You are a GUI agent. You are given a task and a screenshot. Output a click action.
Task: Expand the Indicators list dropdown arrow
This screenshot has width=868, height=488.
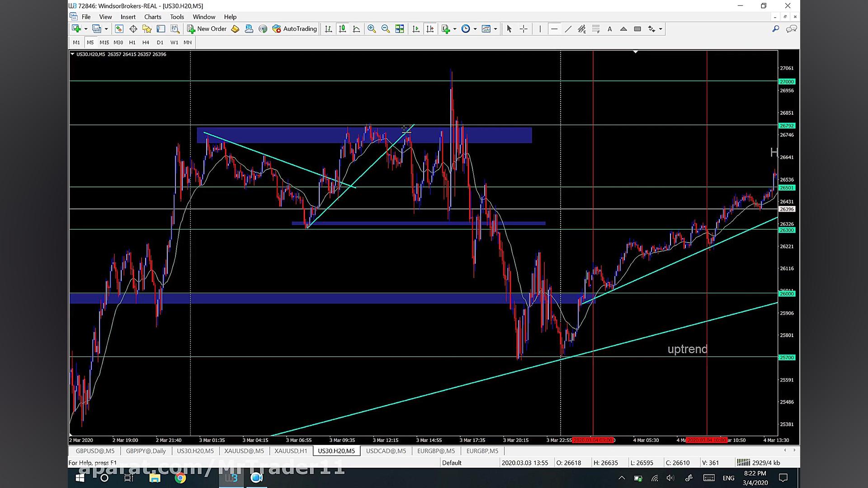pos(455,29)
